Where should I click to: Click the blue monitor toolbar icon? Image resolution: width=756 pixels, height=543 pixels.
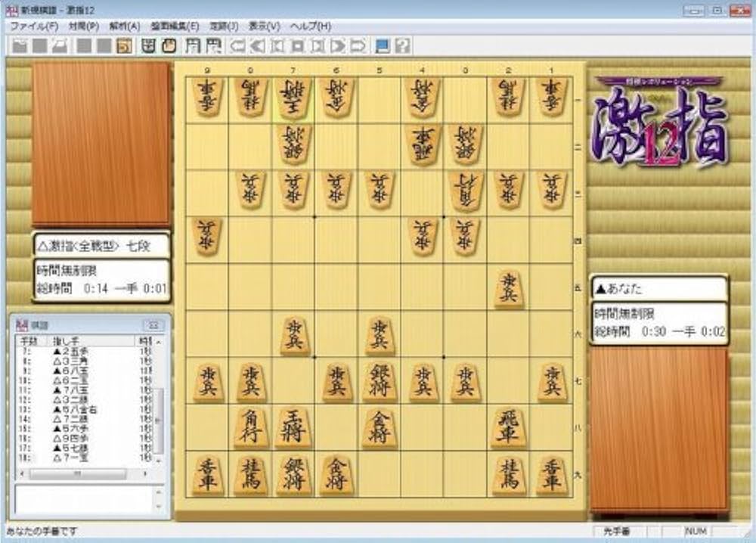[382, 46]
